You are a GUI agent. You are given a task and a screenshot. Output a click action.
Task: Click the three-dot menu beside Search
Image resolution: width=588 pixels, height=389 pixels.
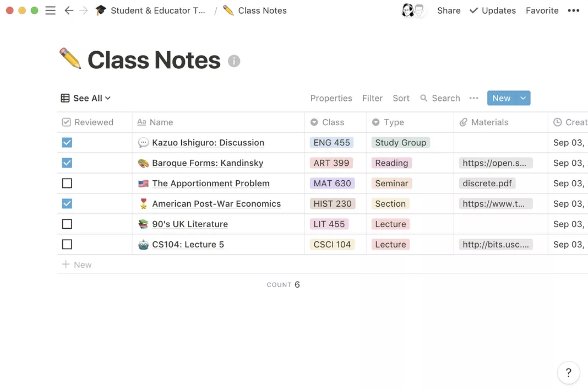pyautogui.click(x=474, y=98)
